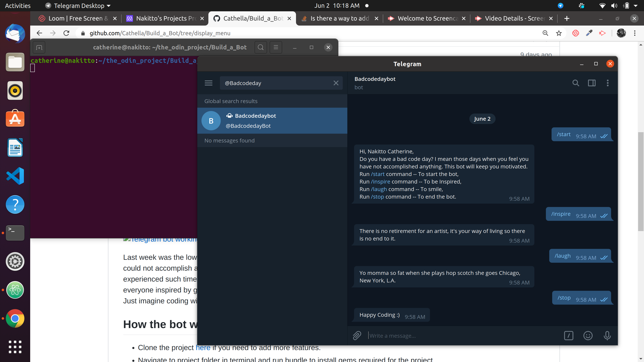Open the Chrome three-dots menu

tap(635, 33)
